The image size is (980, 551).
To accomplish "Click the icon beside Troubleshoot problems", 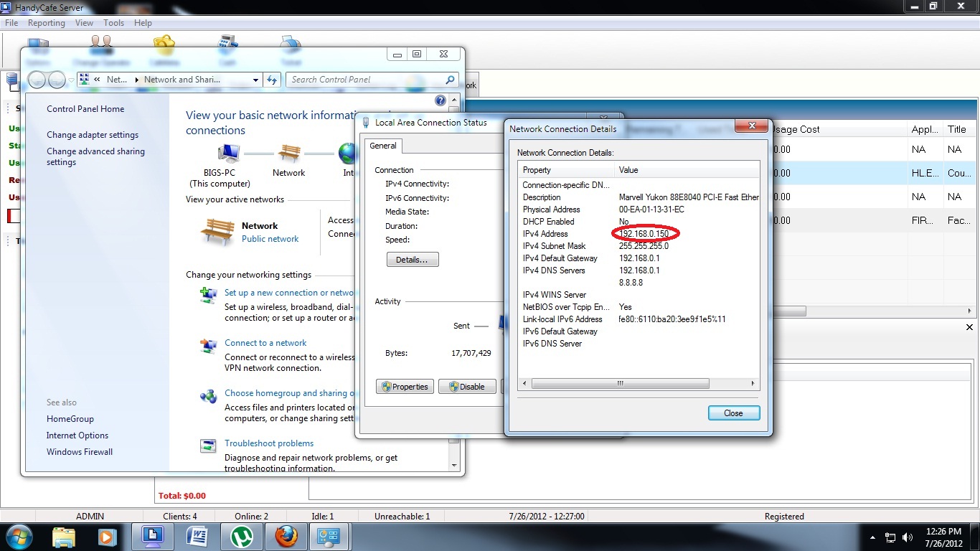I will 209,446.
